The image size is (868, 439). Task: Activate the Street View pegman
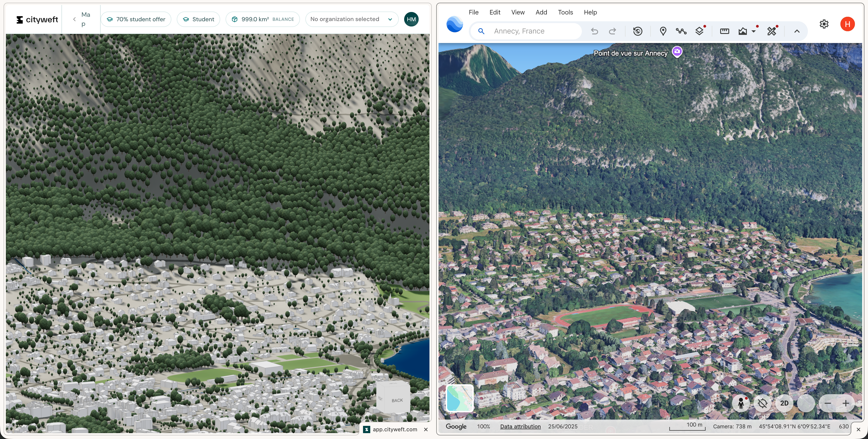(x=741, y=403)
